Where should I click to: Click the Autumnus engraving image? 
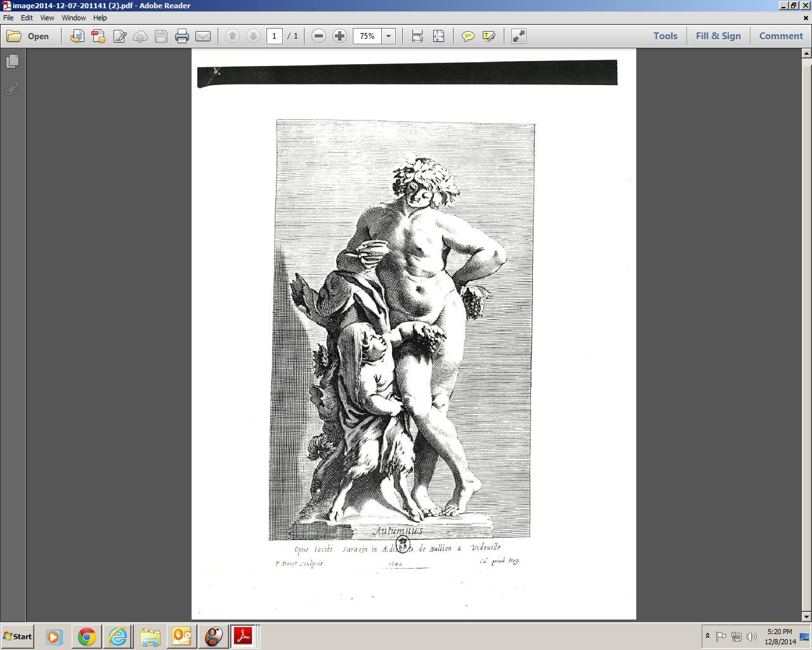pyautogui.click(x=402, y=330)
